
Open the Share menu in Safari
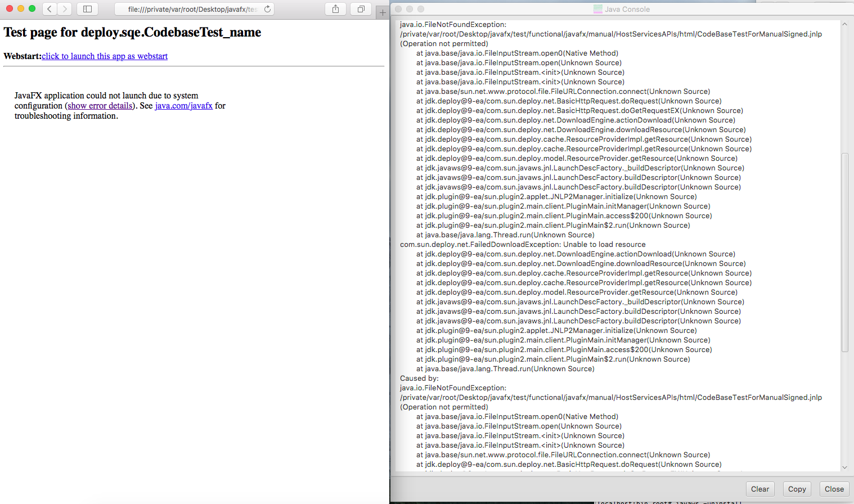click(x=335, y=9)
